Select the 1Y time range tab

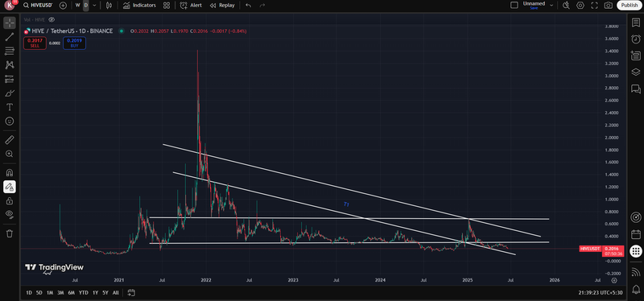click(x=95, y=293)
